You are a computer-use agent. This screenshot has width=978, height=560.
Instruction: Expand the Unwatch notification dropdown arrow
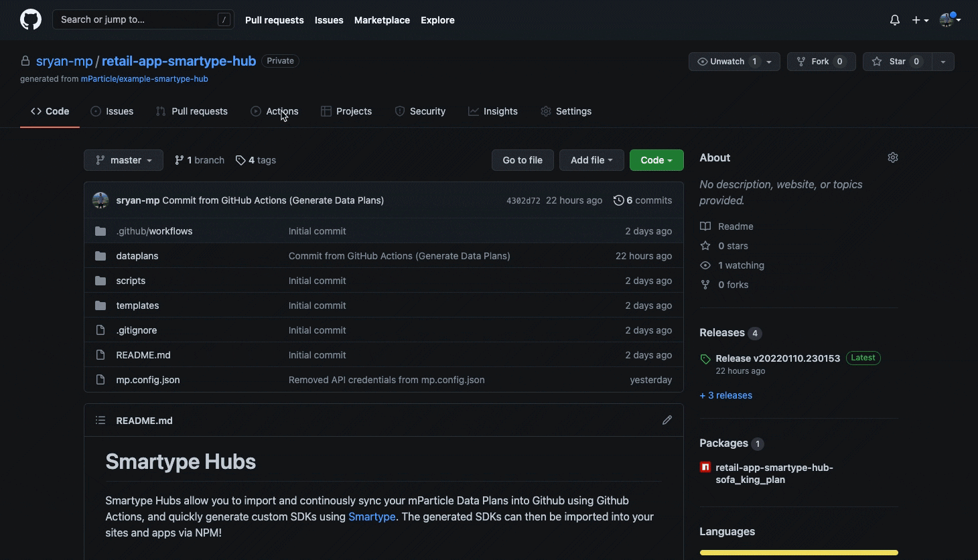coord(769,62)
